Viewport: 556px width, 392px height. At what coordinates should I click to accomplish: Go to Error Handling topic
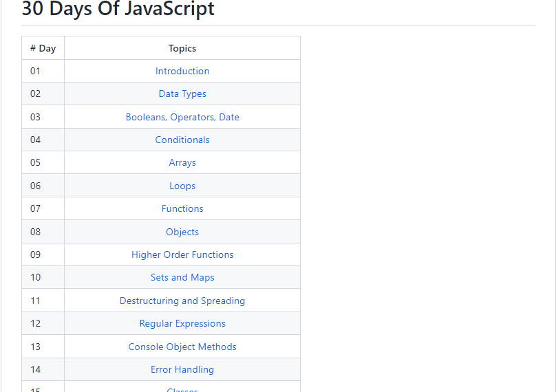pyautogui.click(x=182, y=369)
